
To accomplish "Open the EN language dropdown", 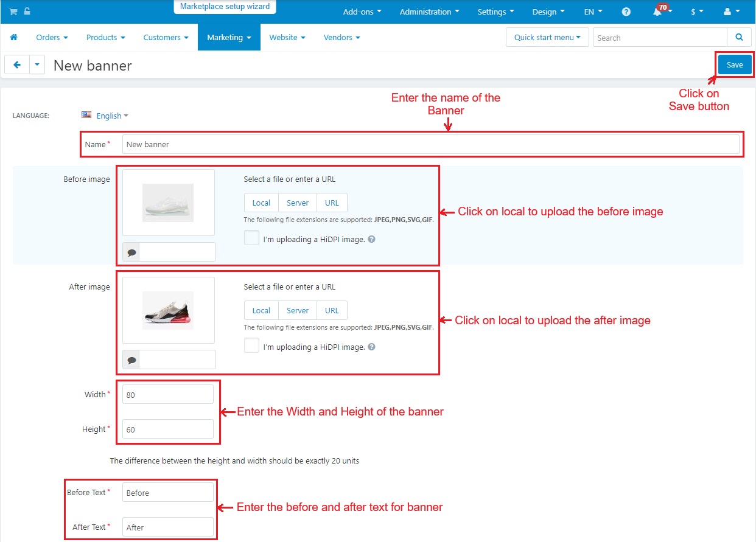I will pos(593,12).
